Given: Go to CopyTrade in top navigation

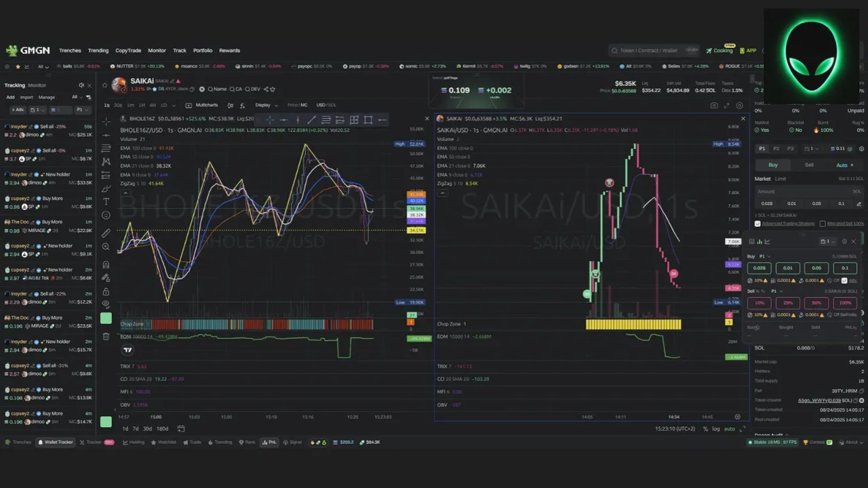Looking at the screenshot, I should tap(128, 50).
